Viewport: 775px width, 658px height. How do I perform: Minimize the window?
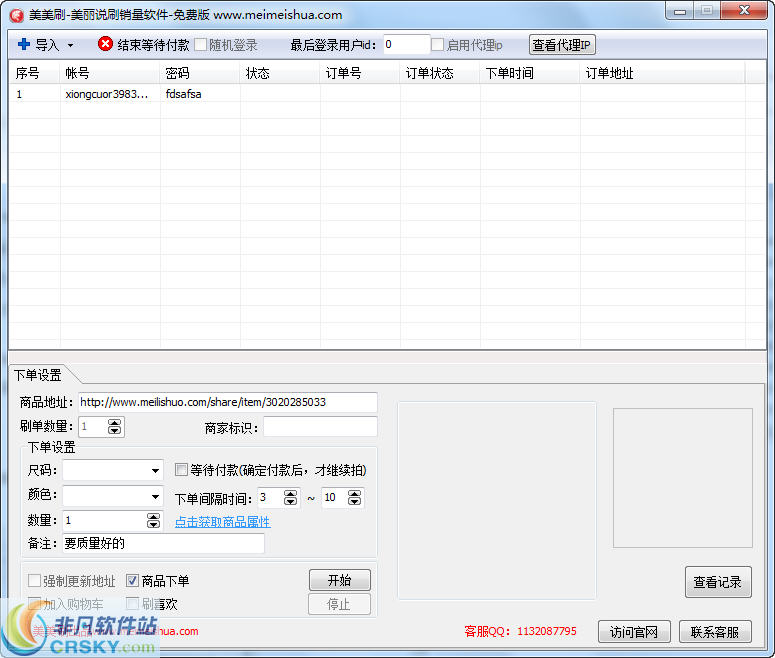coord(680,11)
